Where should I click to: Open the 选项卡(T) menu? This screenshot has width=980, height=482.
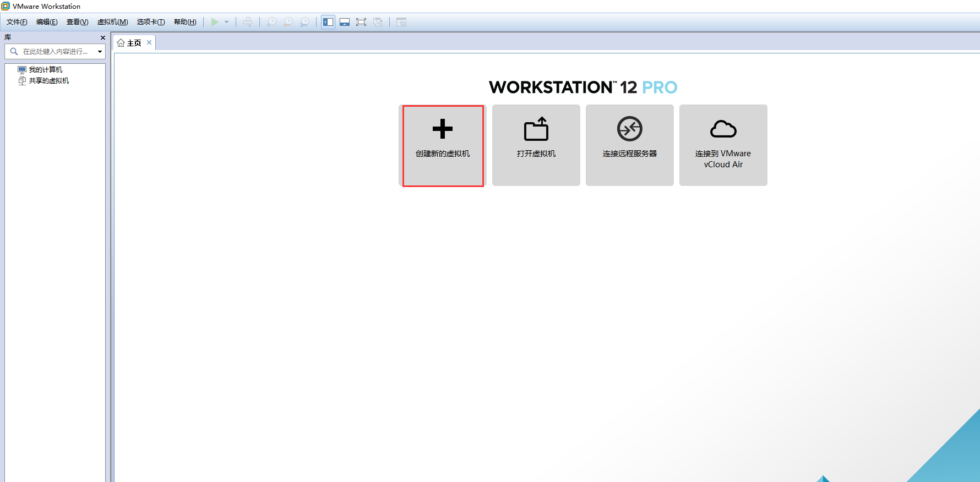click(x=151, y=22)
